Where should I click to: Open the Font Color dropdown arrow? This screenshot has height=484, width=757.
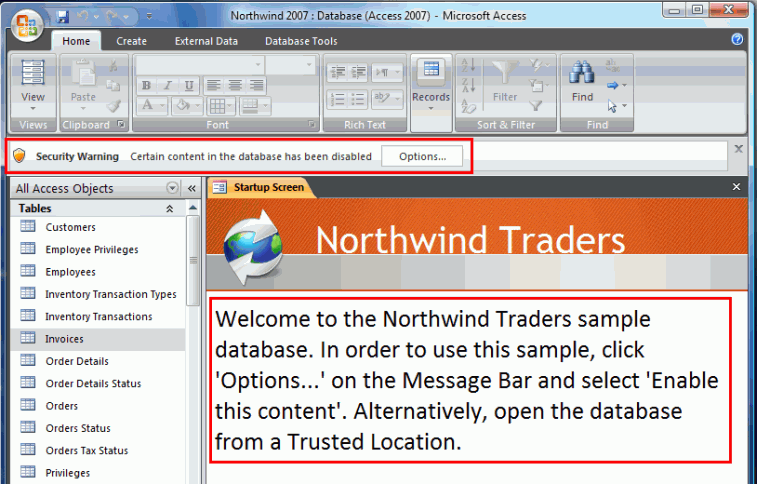coord(162,106)
